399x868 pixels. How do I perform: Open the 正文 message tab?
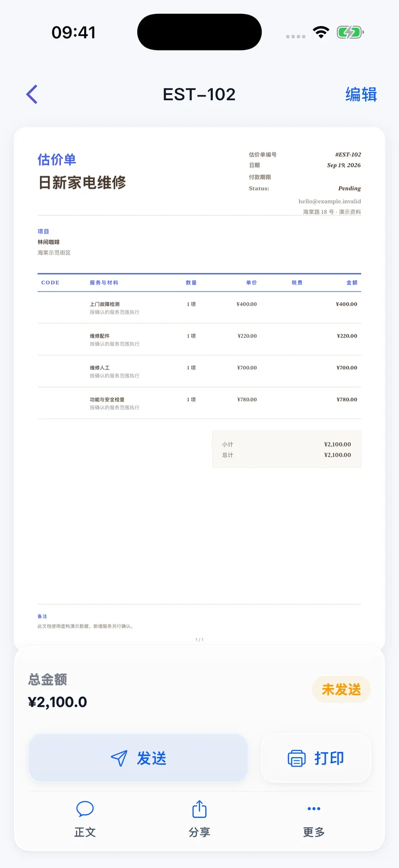85,820
